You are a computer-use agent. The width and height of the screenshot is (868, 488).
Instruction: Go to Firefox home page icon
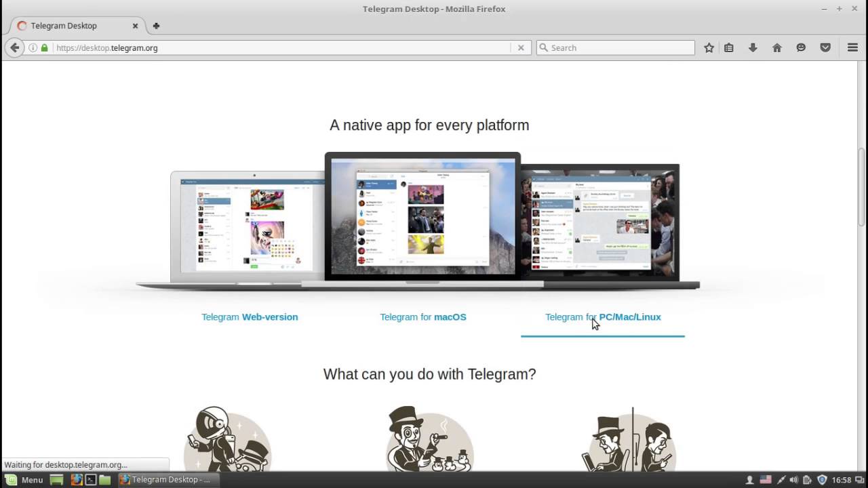click(x=777, y=47)
